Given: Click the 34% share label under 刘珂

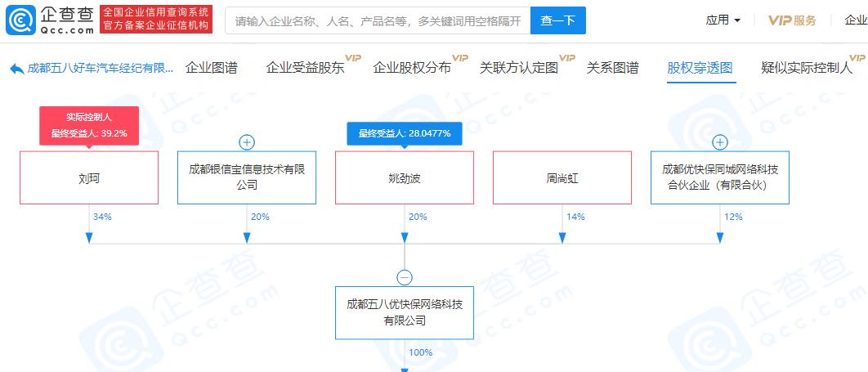Looking at the screenshot, I should click(103, 217).
